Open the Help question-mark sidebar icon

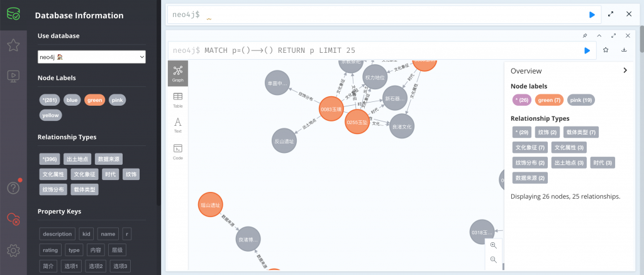(x=13, y=188)
